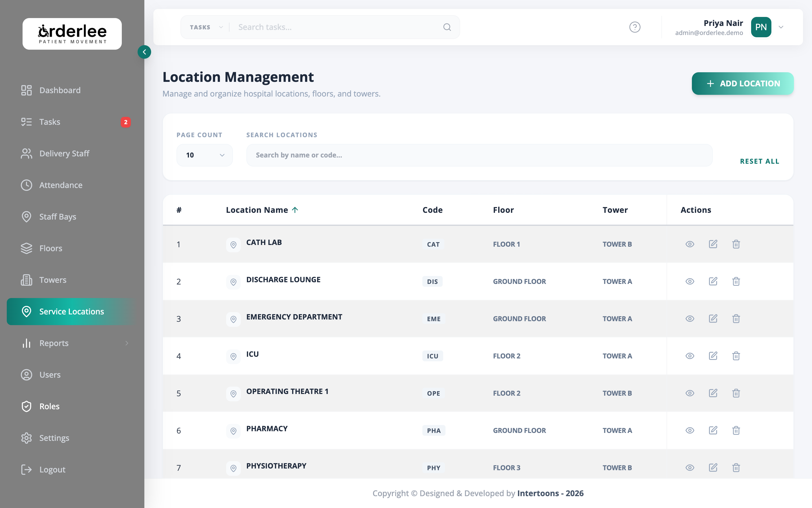Open the Page Count dropdown showing 10

coord(205,155)
